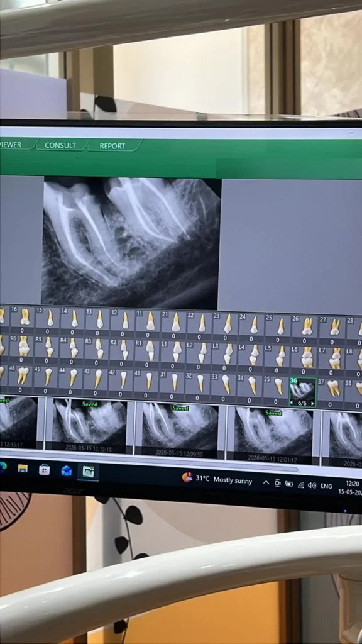Open the weather widget showing 31°C
Screen dimensions: 362x644
point(217,479)
